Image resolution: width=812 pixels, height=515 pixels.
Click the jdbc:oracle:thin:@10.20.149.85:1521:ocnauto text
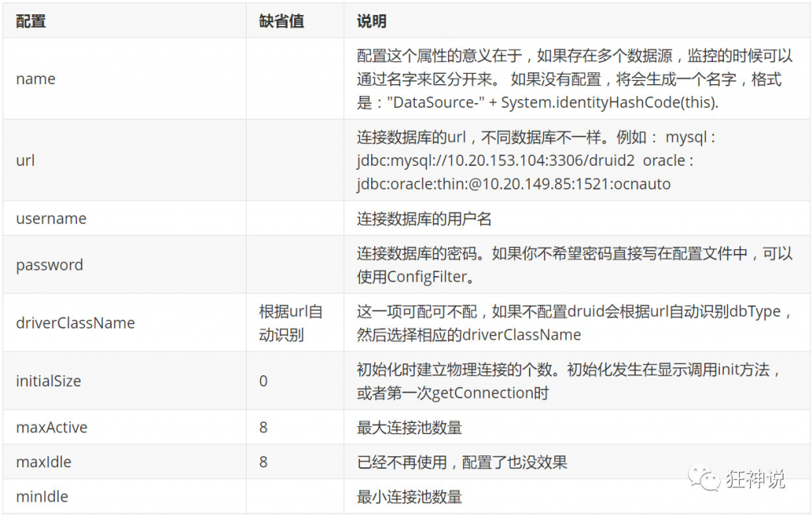pyautogui.click(x=514, y=184)
